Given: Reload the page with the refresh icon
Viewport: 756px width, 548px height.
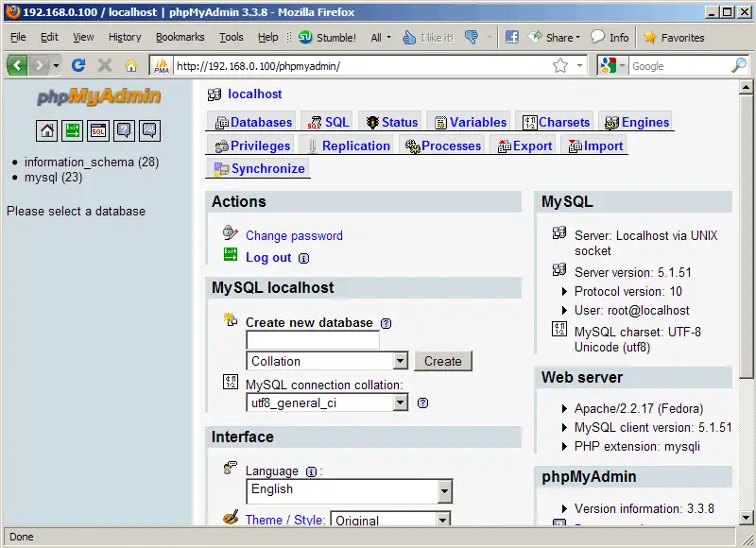Looking at the screenshot, I should (x=78, y=65).
